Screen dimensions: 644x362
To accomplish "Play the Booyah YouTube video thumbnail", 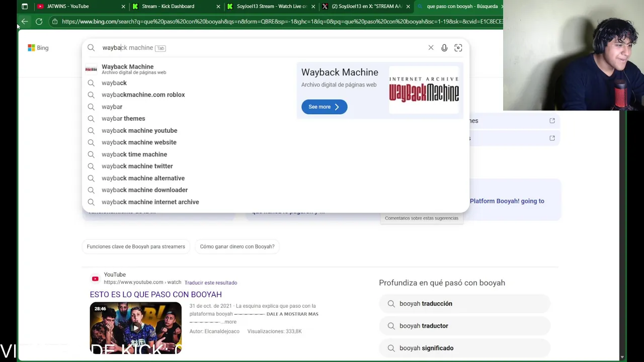I will 136,328.
